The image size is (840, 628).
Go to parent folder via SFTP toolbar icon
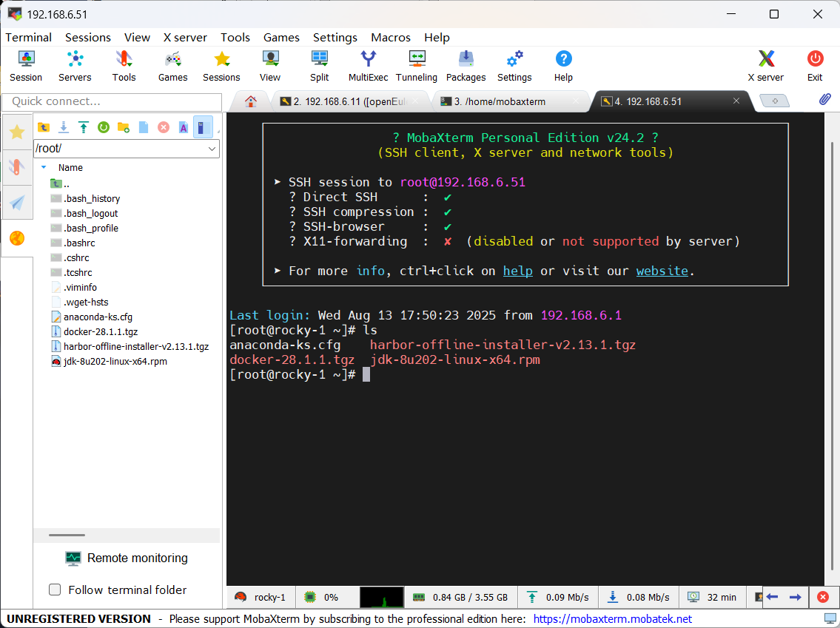pos(44,127)
